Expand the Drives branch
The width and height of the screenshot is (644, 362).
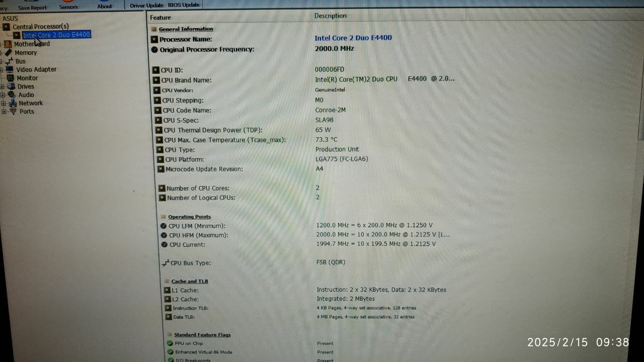click(x=3, y=86)
